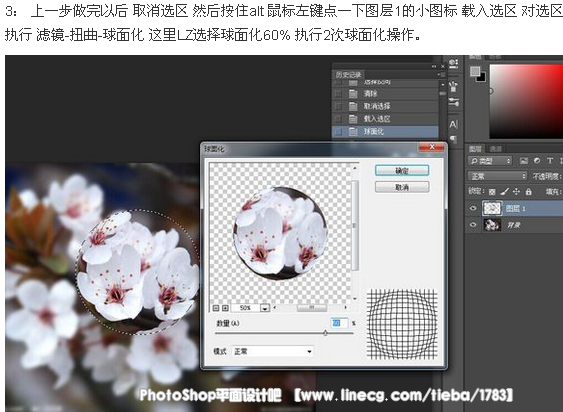The image size is (563, 412).
Task: Lock image pixels brush icon
Action: (x=504, y=192)
